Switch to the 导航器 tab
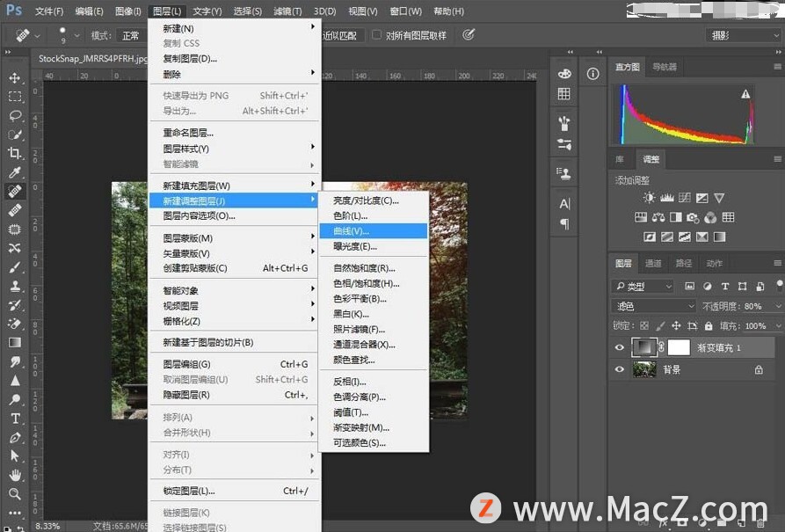This screenshot has height=532, width=785. (x=665, y=67)
